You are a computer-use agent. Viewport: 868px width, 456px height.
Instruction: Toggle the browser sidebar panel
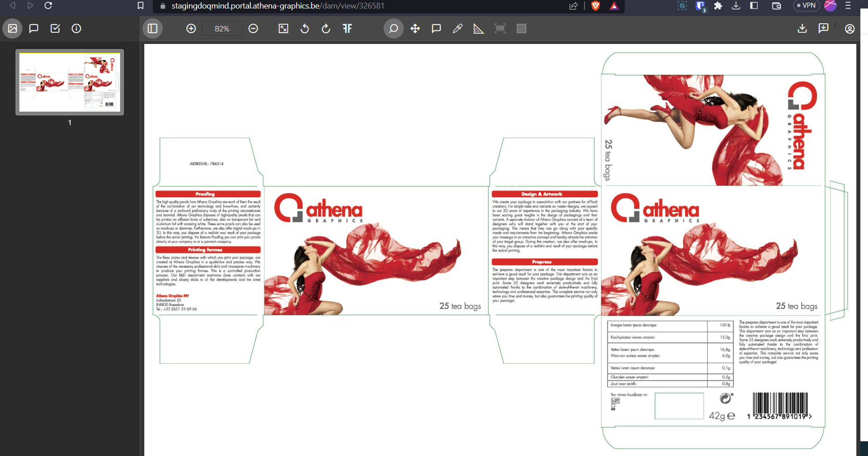pyautogui.click(x=754, y=6)
